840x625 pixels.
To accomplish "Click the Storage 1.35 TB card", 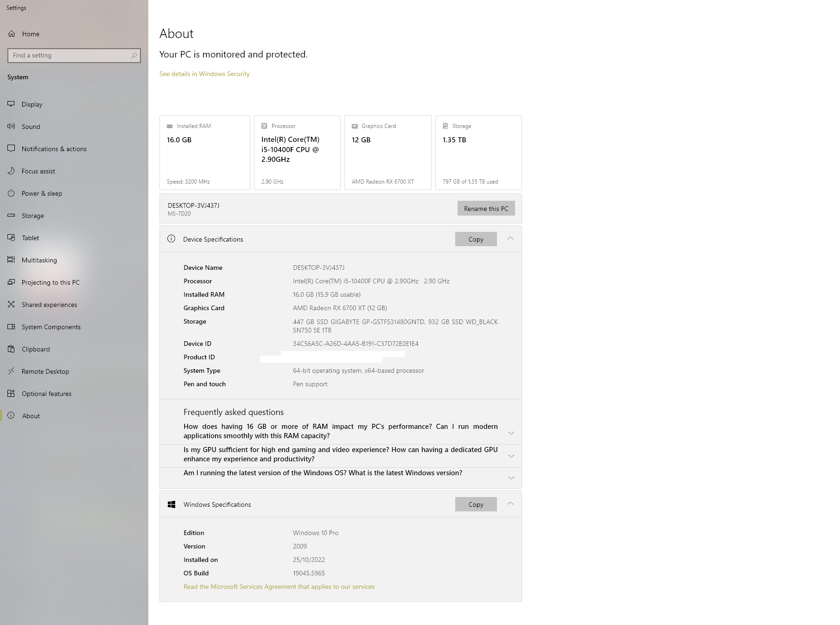I will (478, 153).
